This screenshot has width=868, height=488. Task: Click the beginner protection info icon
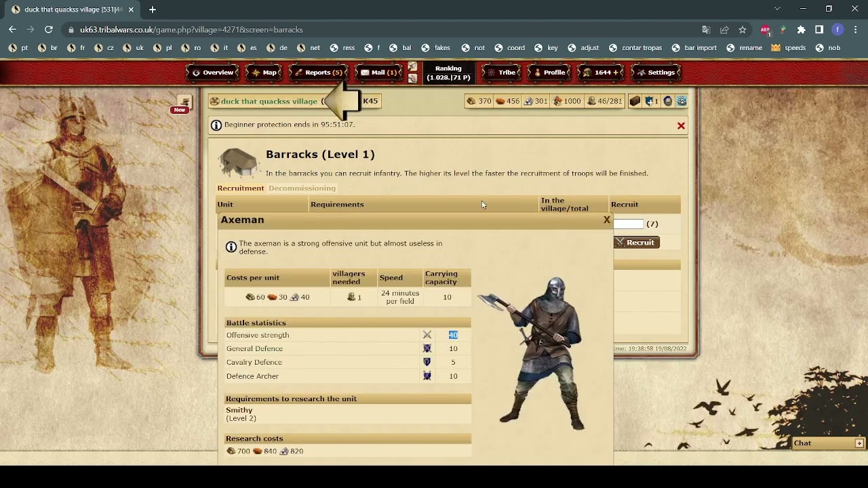[216, 125]
